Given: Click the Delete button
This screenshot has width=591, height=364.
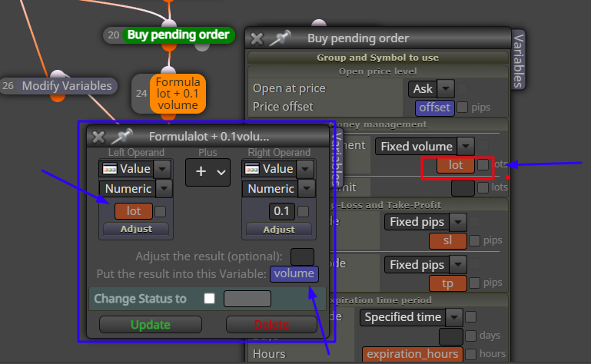Looking at the screenshot, I should click(x=271, y=324).
